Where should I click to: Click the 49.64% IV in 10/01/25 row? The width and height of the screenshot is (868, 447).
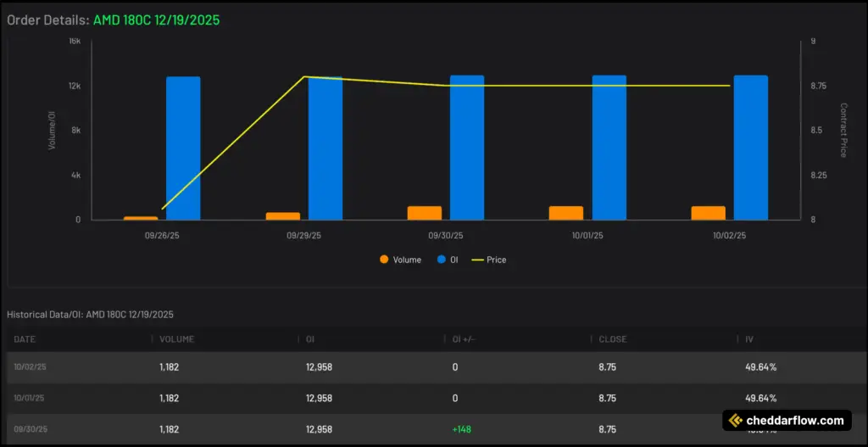pos(760,399)
